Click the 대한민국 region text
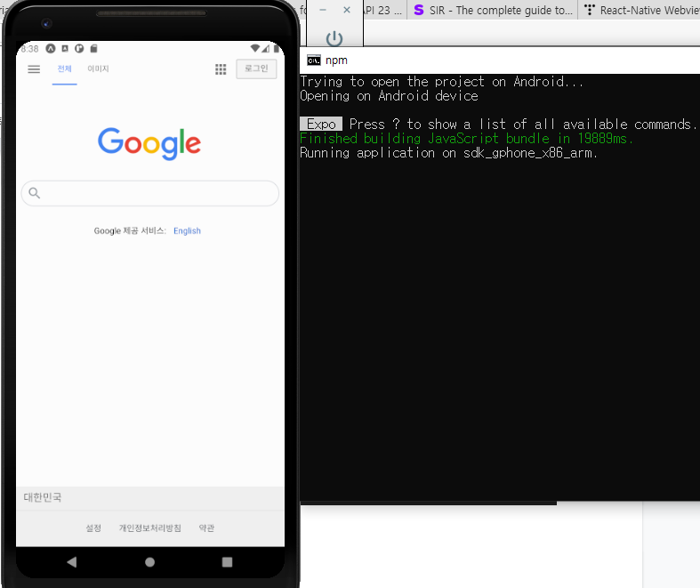The width and height of the screenshot is (700, 588). tap(43, 497)
